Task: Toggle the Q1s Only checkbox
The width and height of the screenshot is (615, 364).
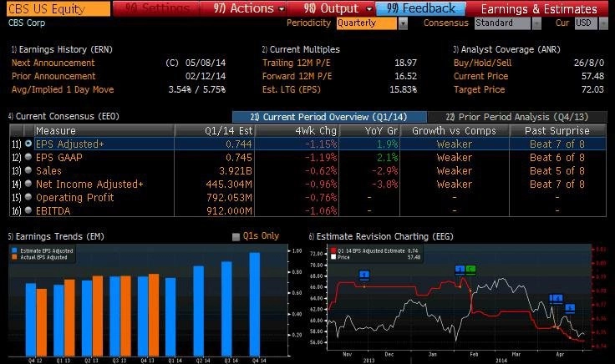Action: pos(236,236)
